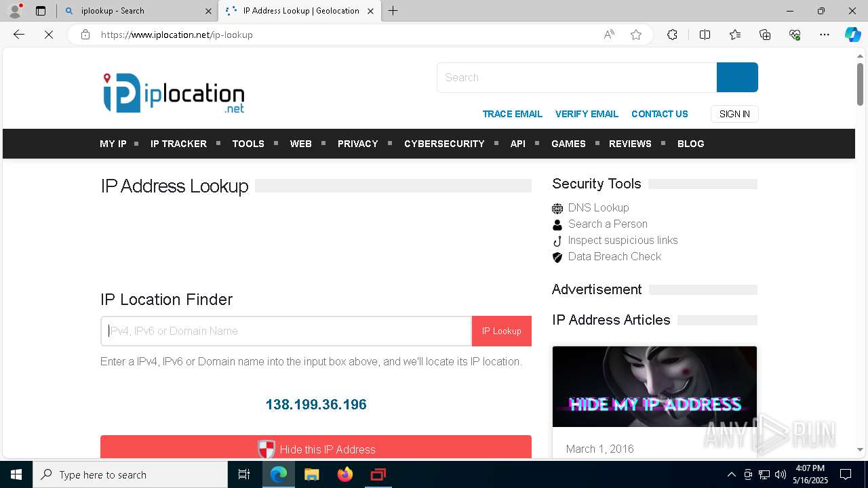The height and width of the screenshot is (488, 868).
Task: Open Collections icon
Action: point(765,35)
